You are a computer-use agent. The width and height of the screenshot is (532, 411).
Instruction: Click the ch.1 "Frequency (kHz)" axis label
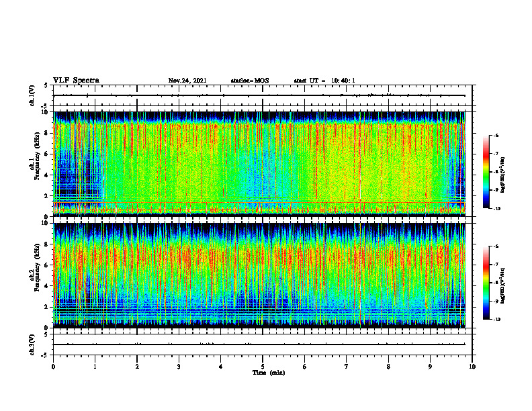(37, 156)
